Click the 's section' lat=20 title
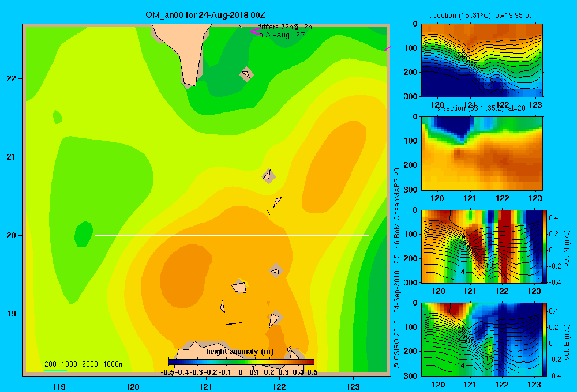The image size is (577, 392). click(481, 108)
